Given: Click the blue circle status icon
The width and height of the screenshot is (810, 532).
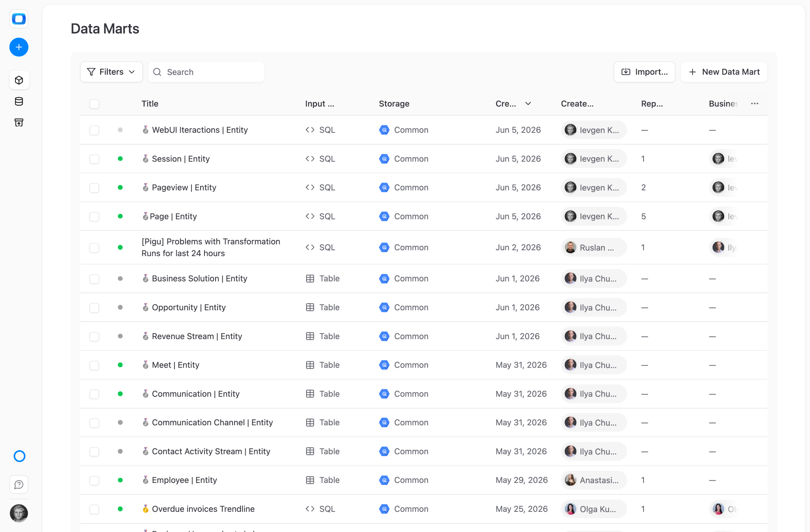Looking at the screenshot, I should point(19,456).
